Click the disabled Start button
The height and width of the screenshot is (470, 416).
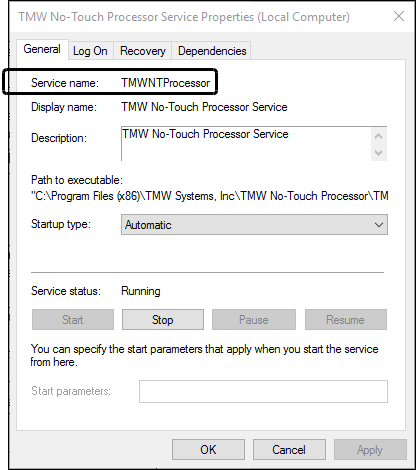point(73,320)
